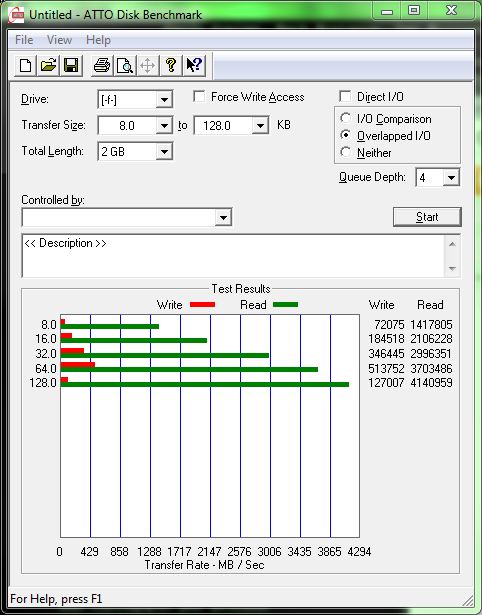Click the ATTO app icon in the title bar
482x615 pixels.
16,15
